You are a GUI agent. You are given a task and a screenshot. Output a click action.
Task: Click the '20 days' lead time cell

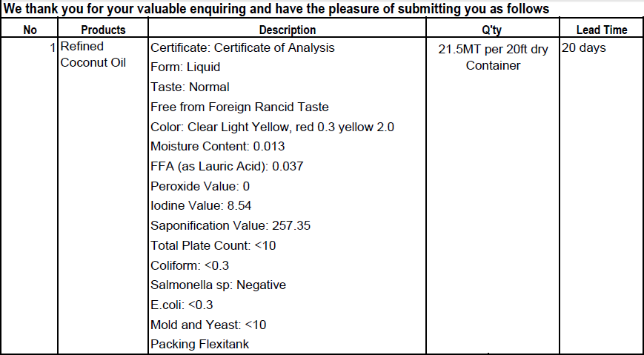(x=585, y=48)
